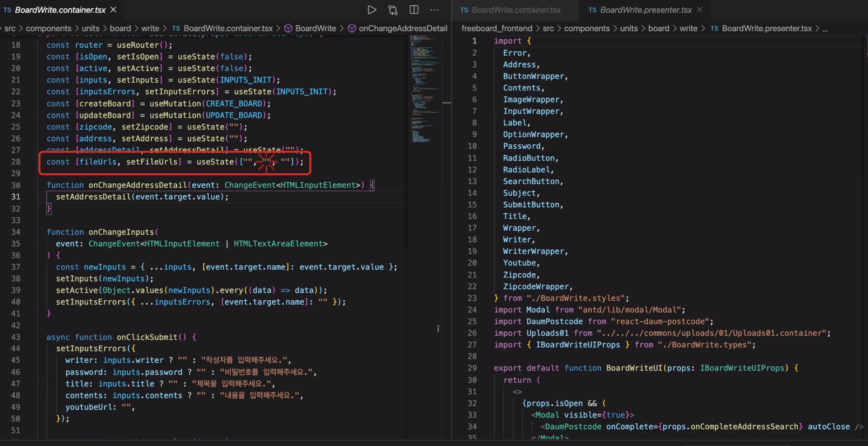The width and height of the screenshot is (868, 446).
Task: Click 'BoardWrite.presenter.tsx' breadcrumb file item
Action: (x=767, y=28)
